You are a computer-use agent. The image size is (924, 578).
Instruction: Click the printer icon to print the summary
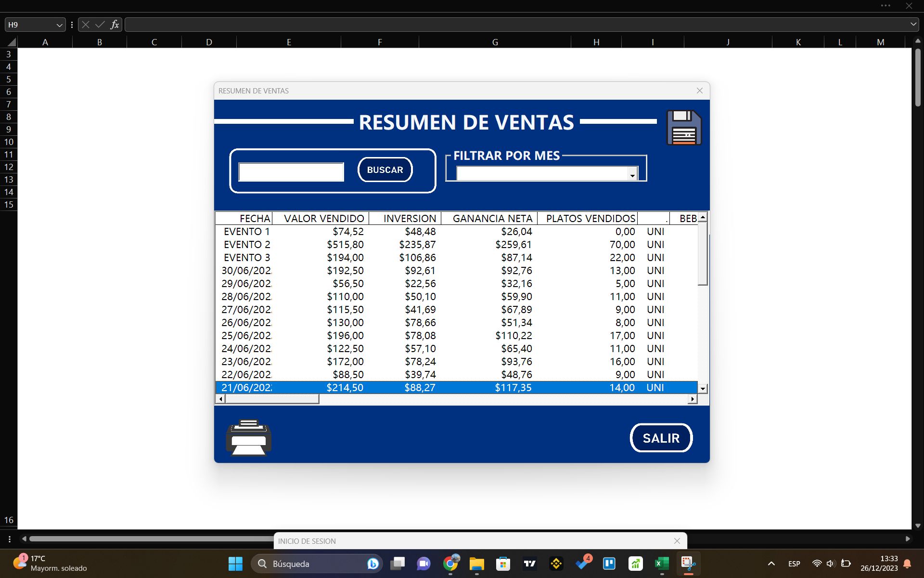tap(248, 437)
